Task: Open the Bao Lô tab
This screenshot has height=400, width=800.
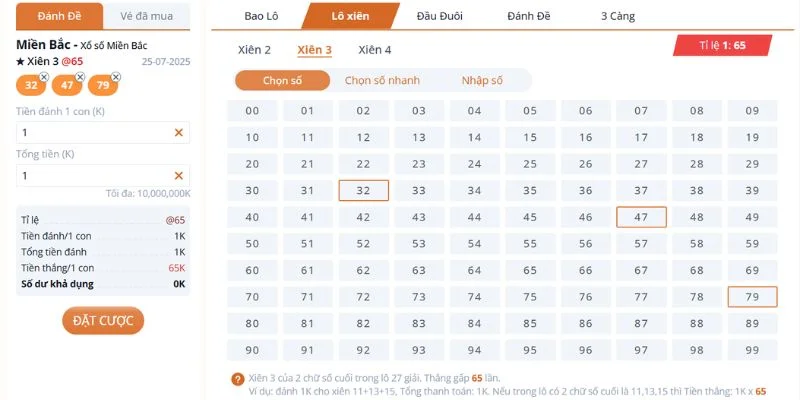Action: click(261, 16)
